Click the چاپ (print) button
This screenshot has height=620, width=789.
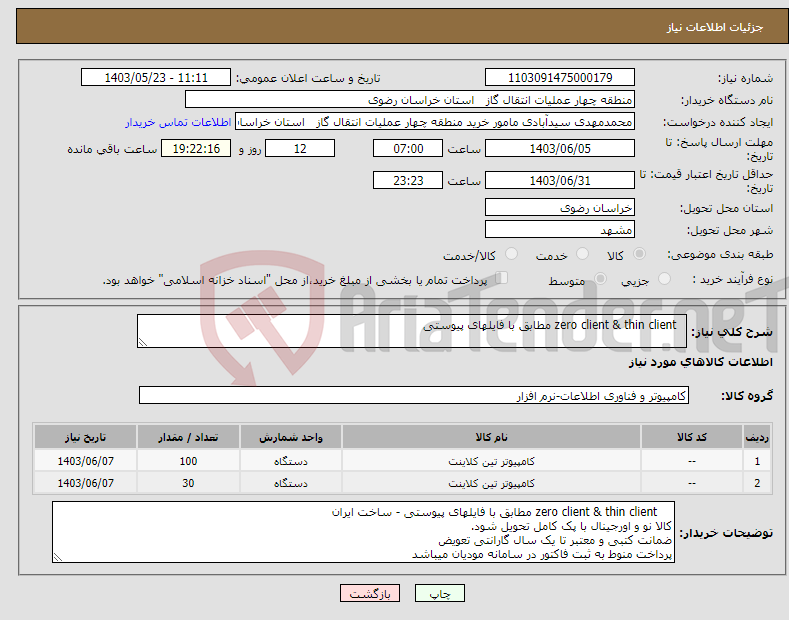pos(439,593)
